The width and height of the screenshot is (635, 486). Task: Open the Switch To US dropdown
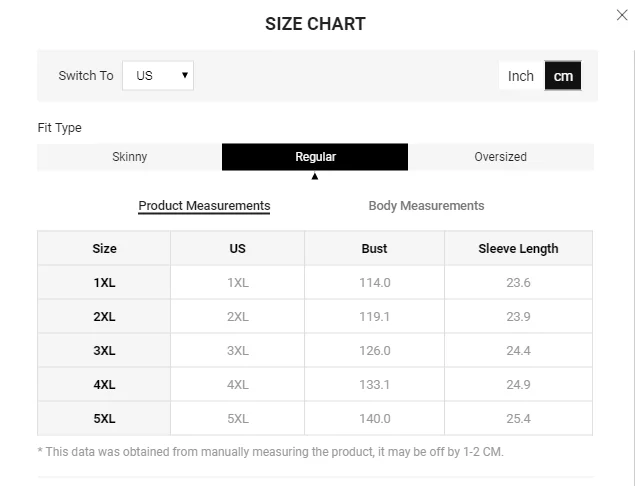158,76
